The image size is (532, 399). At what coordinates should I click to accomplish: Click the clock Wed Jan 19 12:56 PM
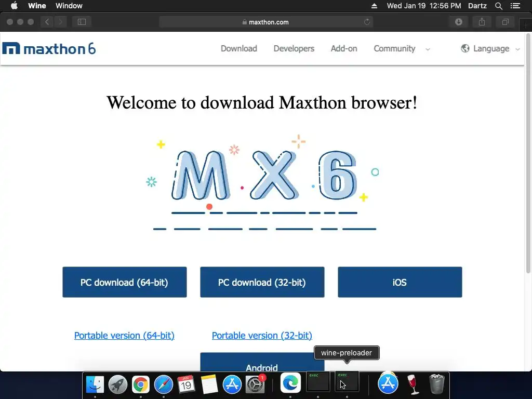[424, 6]
